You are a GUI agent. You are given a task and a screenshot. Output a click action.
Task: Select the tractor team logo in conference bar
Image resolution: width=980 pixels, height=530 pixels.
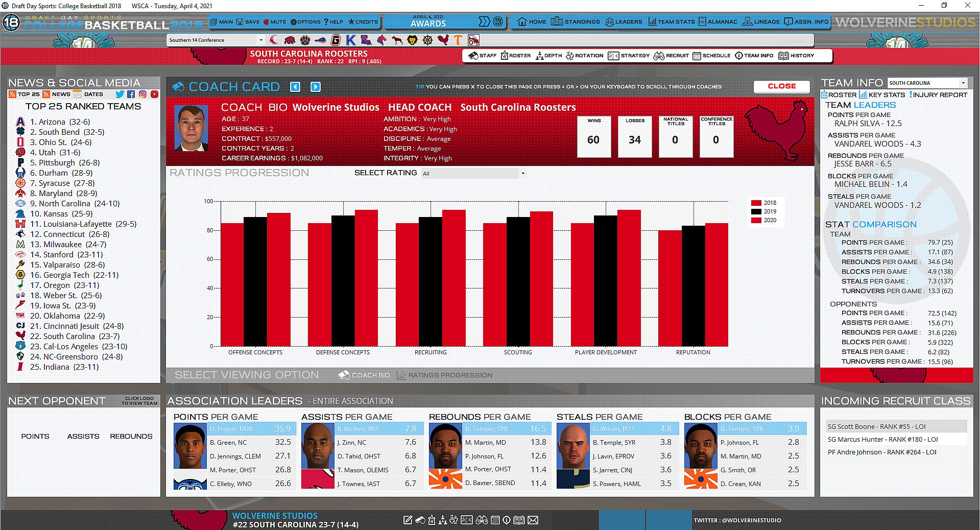(x=473, y=40)
